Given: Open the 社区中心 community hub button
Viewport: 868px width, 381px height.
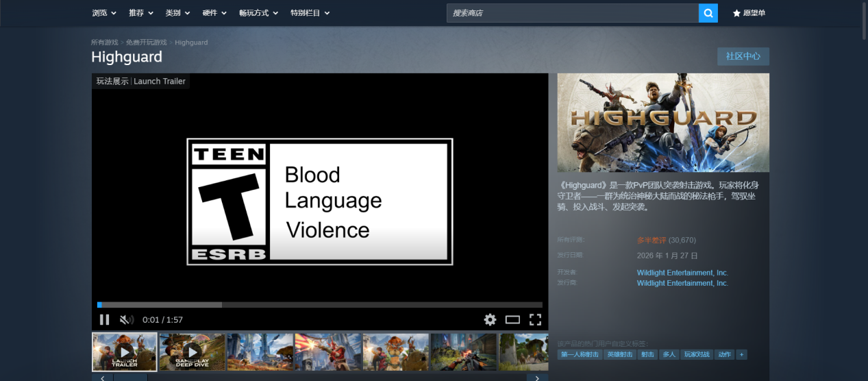Looking at the screenshot, I should click(743, 56).
